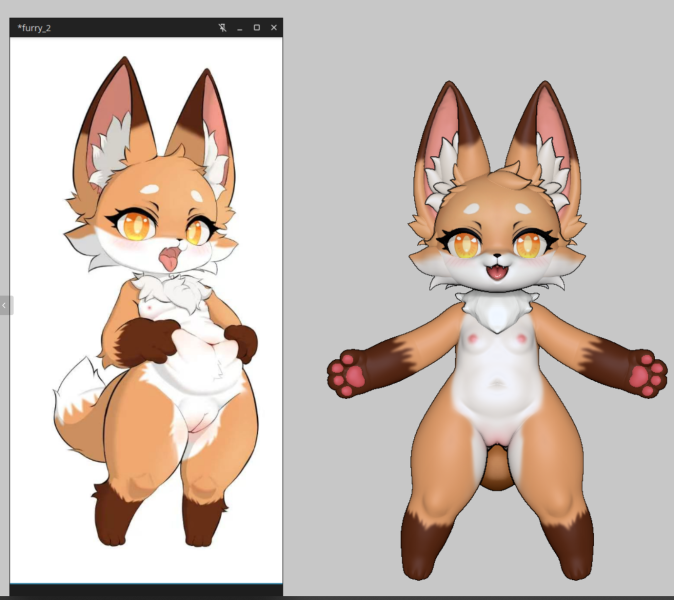Click the 3D model's right ear tip
This screenshot has width=674, height=600.
(x=545, y=86)
